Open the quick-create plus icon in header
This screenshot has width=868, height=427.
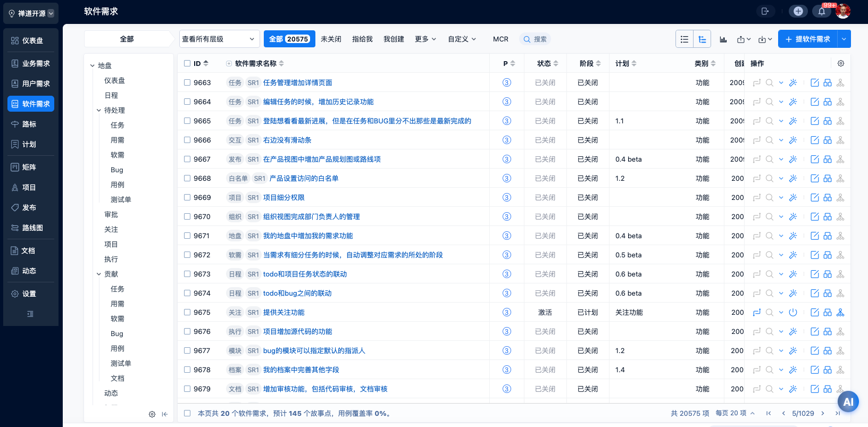coord(798,11)
